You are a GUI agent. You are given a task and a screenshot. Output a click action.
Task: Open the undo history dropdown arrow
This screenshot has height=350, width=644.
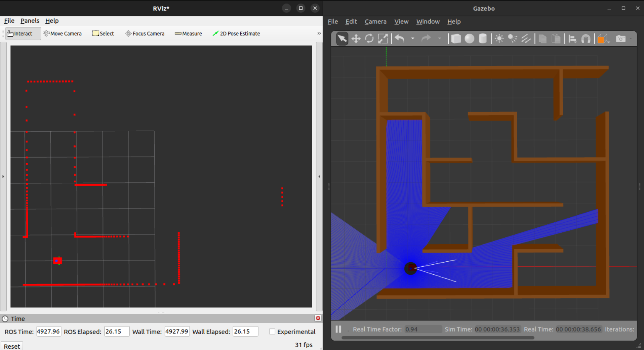[413, 39]
